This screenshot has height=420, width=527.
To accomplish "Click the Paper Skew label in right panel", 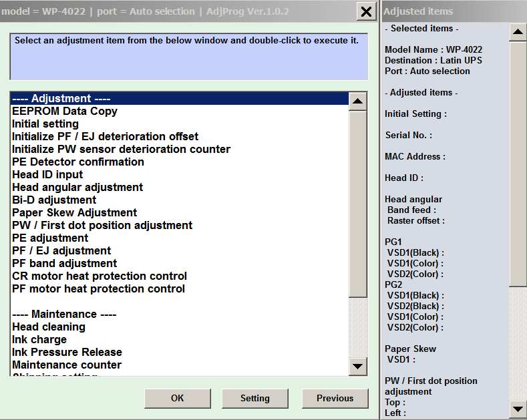I will (x=410, y=349).
